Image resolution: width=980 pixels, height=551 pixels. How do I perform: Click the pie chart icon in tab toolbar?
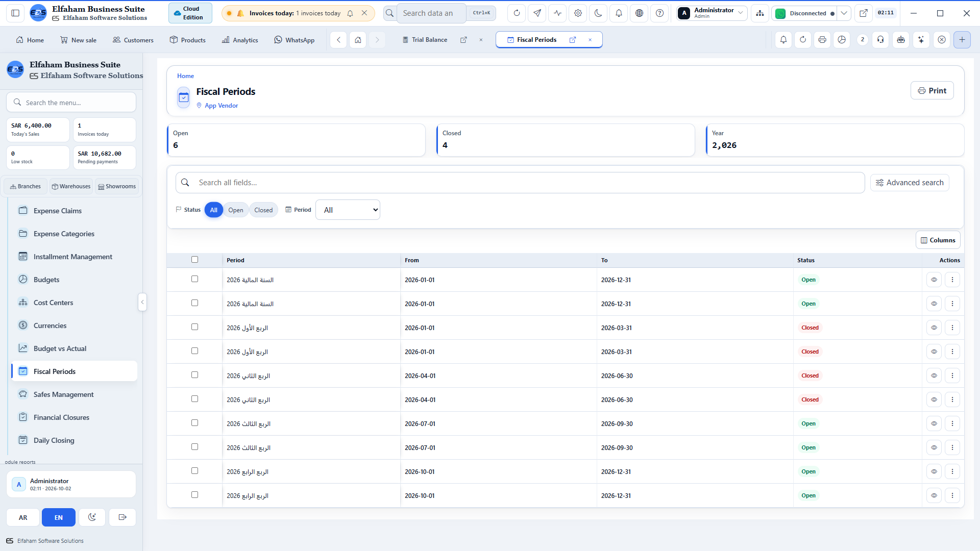(842, 40)
